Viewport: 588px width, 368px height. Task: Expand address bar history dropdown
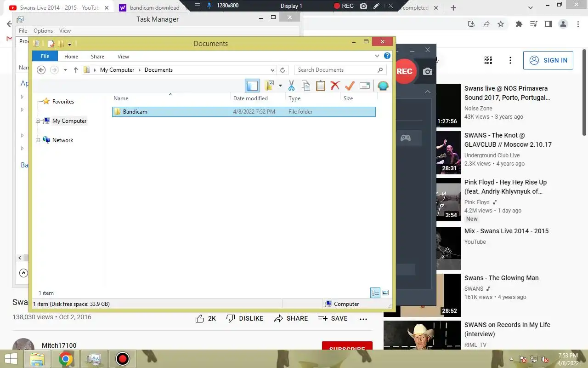[x=272, y=70]
